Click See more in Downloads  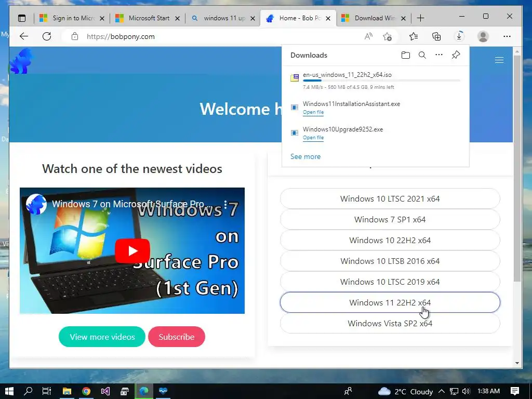coord(305,156)
